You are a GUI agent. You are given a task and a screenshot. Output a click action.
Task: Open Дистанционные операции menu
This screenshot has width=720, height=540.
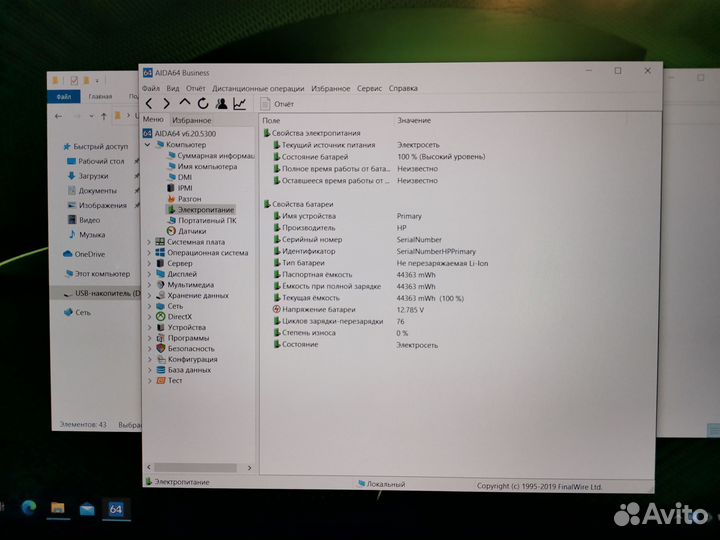(x=258, y=88)
